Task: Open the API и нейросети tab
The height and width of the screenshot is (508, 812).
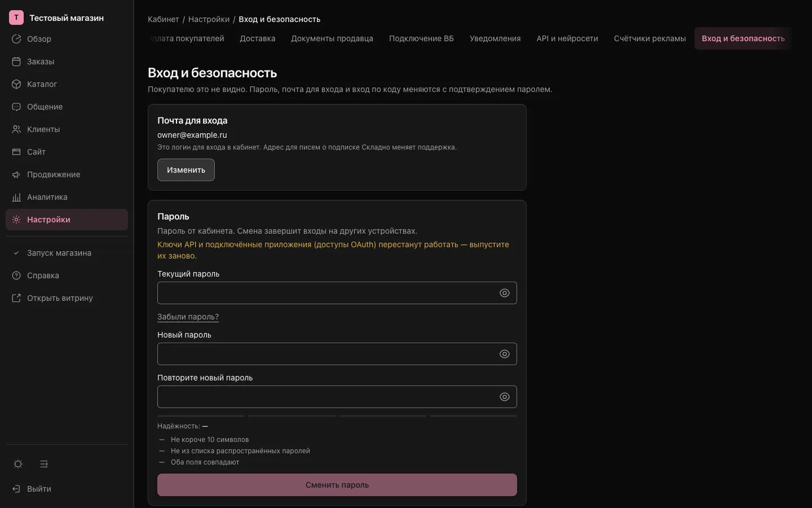Action: [x=567, y=38]
